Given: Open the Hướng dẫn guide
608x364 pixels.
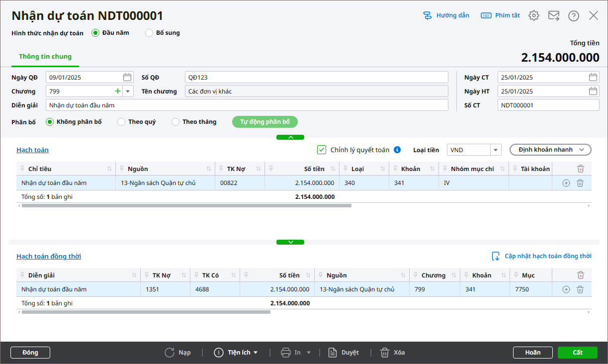Looking at the screenshot, I should [446, 15].
